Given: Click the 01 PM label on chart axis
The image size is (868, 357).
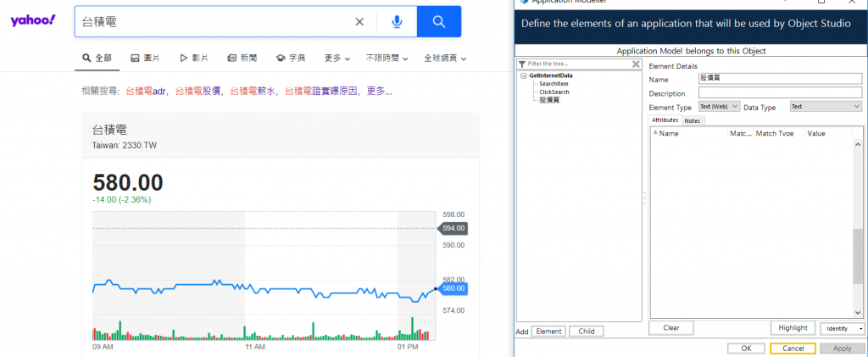Looking at the screenshot, I should (408, 347).
